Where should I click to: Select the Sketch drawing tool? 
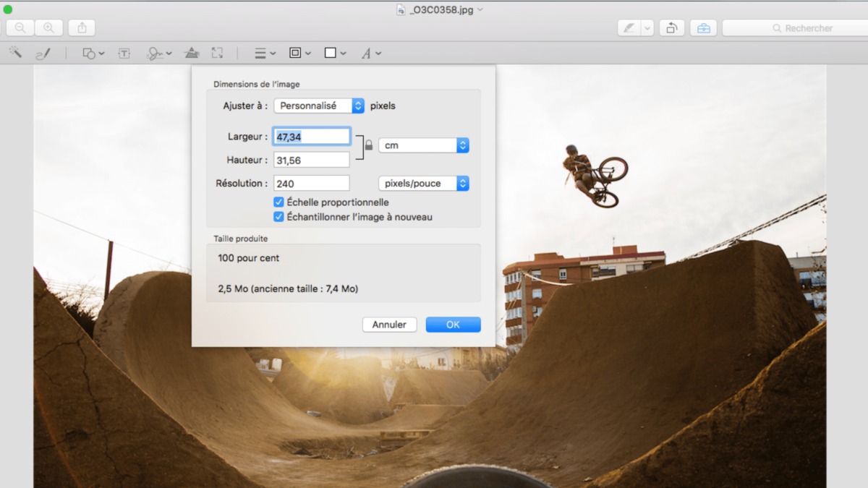[43, 53]
